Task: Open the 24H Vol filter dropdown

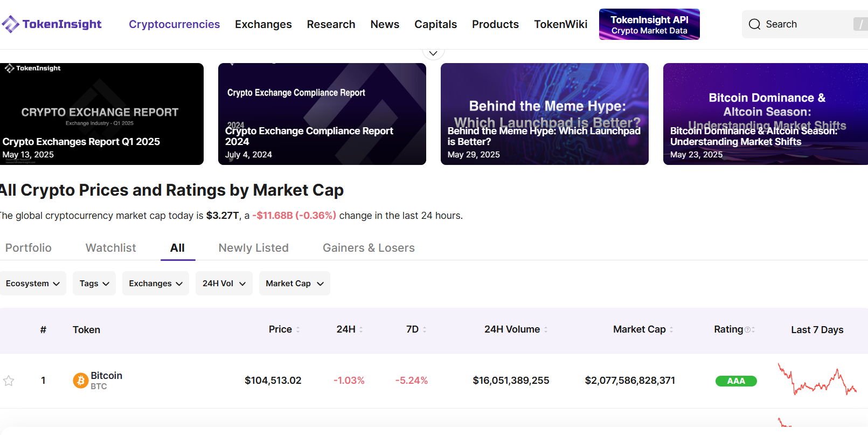Action: click(x=224, y=284)
